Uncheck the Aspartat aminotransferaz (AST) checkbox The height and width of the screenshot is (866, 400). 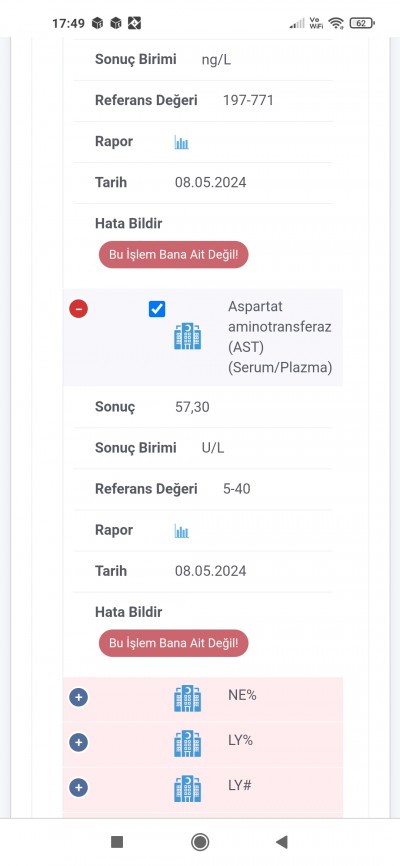tap(157, 309)
